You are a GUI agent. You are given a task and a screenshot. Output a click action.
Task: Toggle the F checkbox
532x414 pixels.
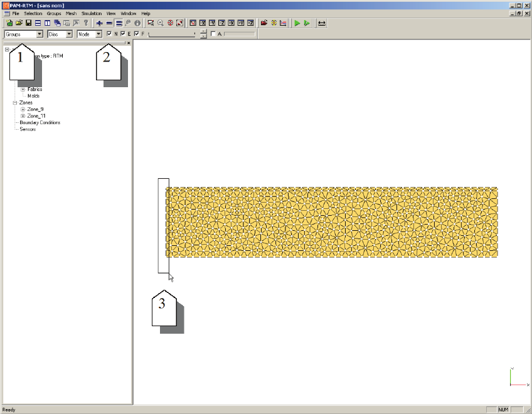click(x=136, y=34)
